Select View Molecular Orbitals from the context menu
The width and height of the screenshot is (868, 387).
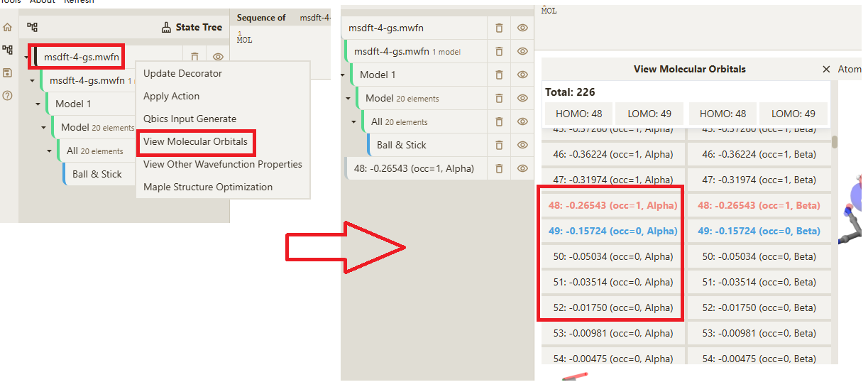195,142
